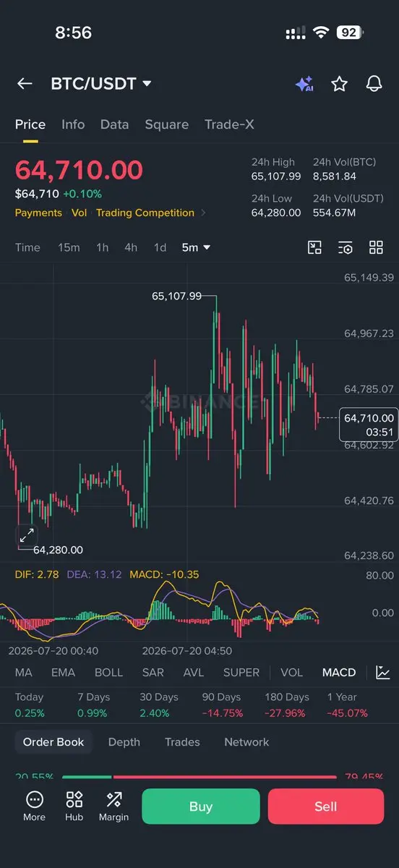This screenshot has width=399, height=868.
Task: Open the AI sparkle assistant icon
Action: pos(304,84)
